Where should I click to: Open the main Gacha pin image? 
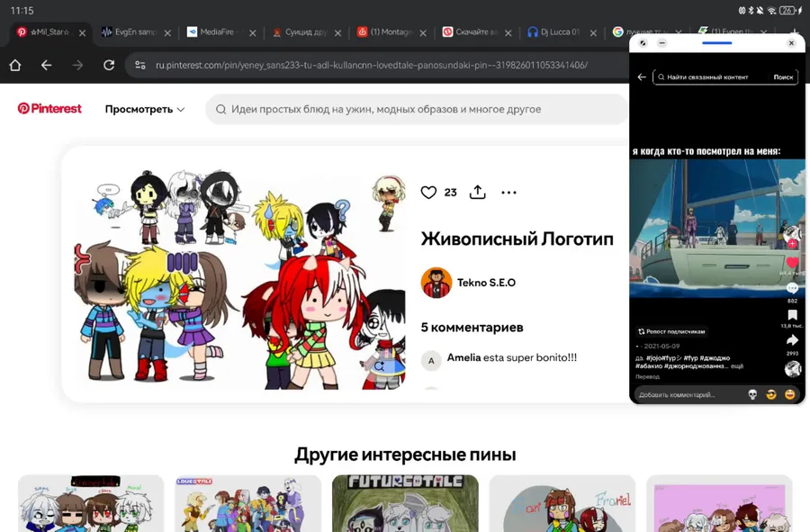click(x=240, y=281)
